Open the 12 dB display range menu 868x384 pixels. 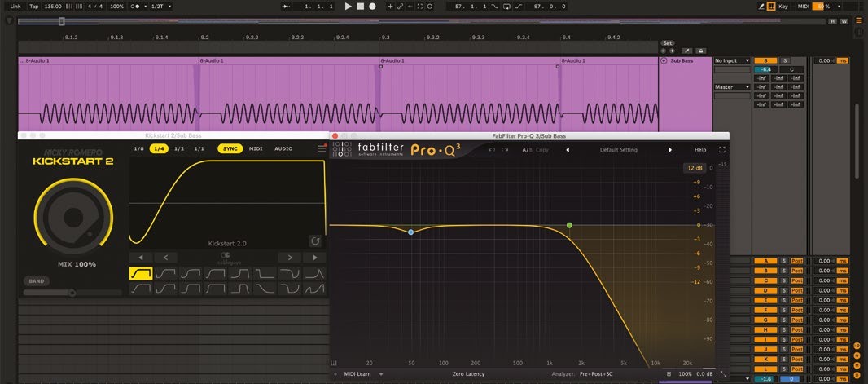695,168
